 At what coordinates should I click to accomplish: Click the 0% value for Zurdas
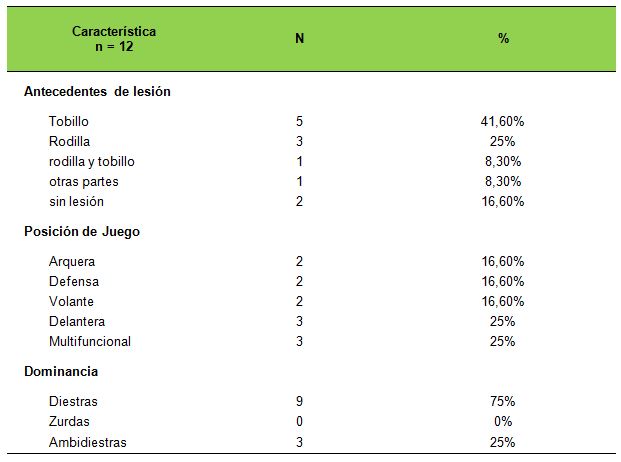pyautogui.click(x=503, y=421)
